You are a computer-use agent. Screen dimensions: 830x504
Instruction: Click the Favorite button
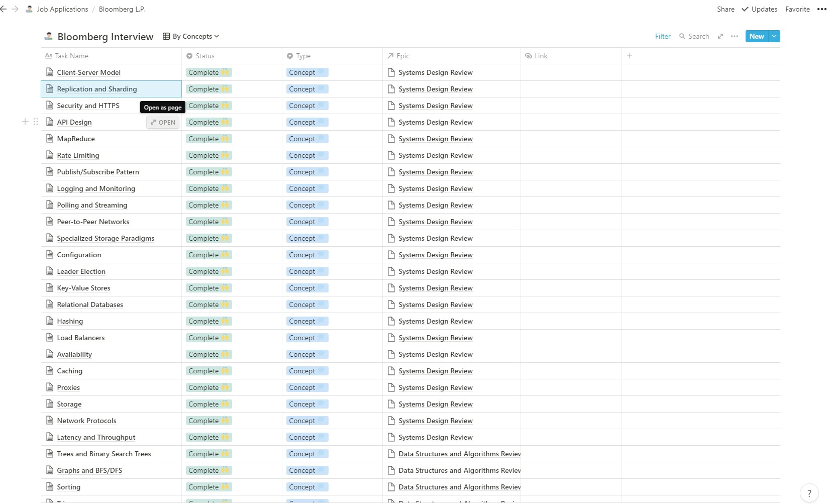(797, 9)
